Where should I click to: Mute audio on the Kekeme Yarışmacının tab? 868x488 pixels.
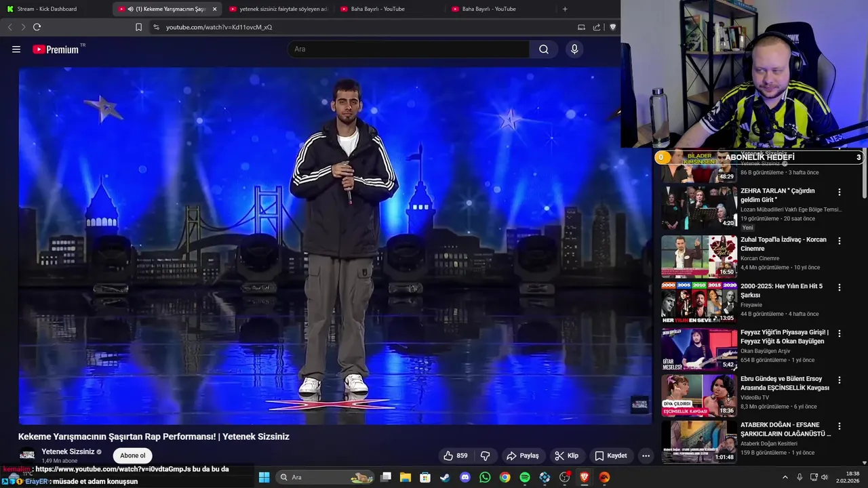pyautogui.click(x=130, y=9)
